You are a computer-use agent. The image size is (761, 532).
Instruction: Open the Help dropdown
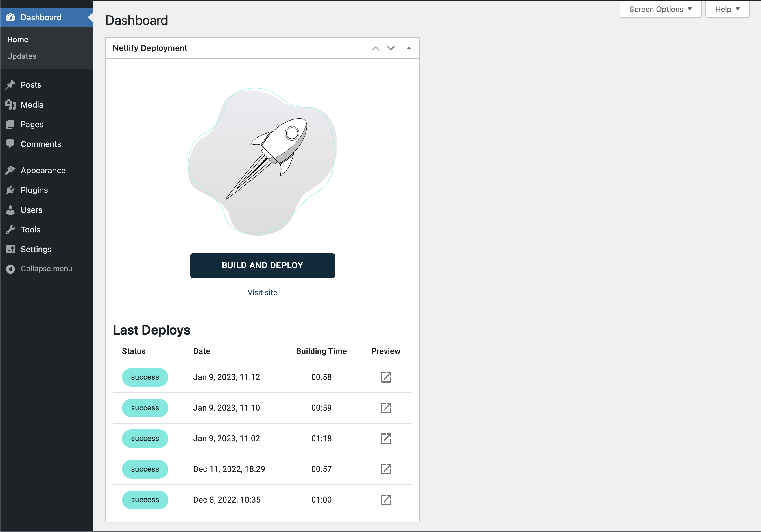(727, 9)
